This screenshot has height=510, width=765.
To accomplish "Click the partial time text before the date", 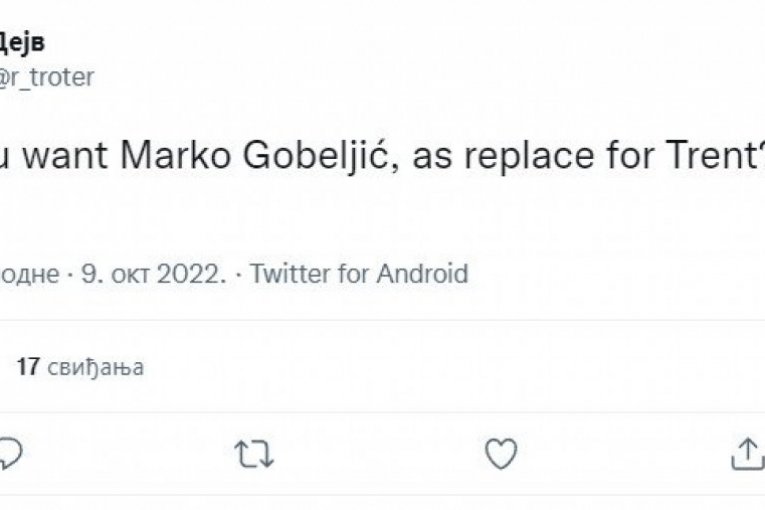I will [30, 274].
